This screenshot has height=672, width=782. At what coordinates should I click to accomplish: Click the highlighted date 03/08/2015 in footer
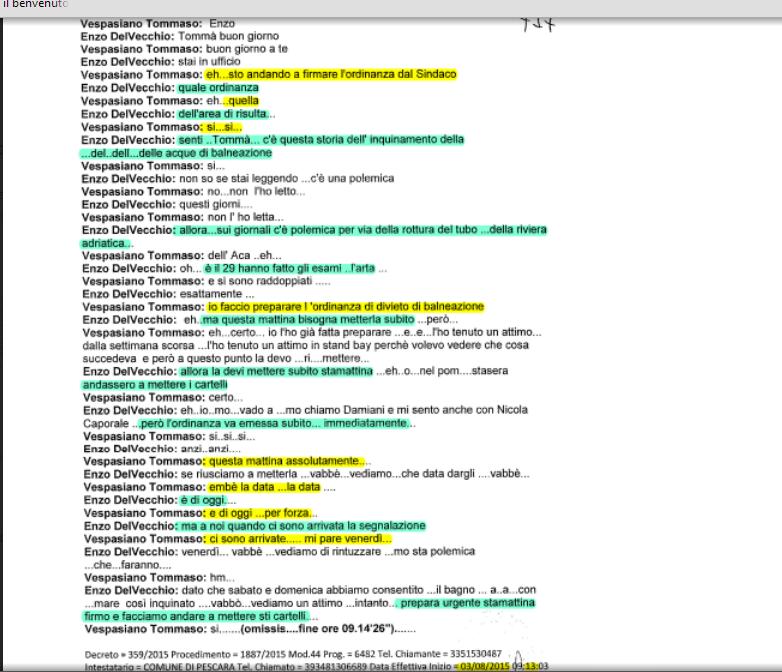pyautogui.click(x=482, y=664)
